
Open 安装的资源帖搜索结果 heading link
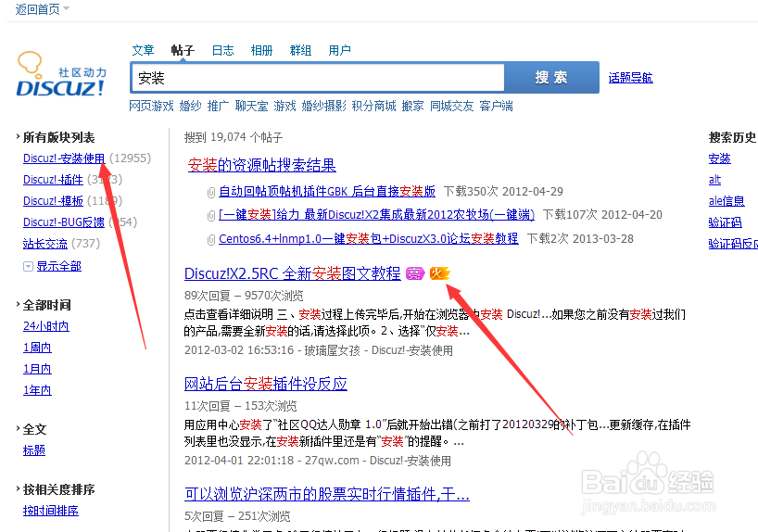click(x=261, y=165)
